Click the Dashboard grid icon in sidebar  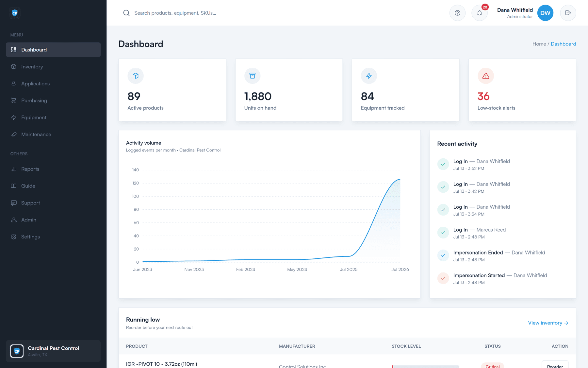coord(13,50)
